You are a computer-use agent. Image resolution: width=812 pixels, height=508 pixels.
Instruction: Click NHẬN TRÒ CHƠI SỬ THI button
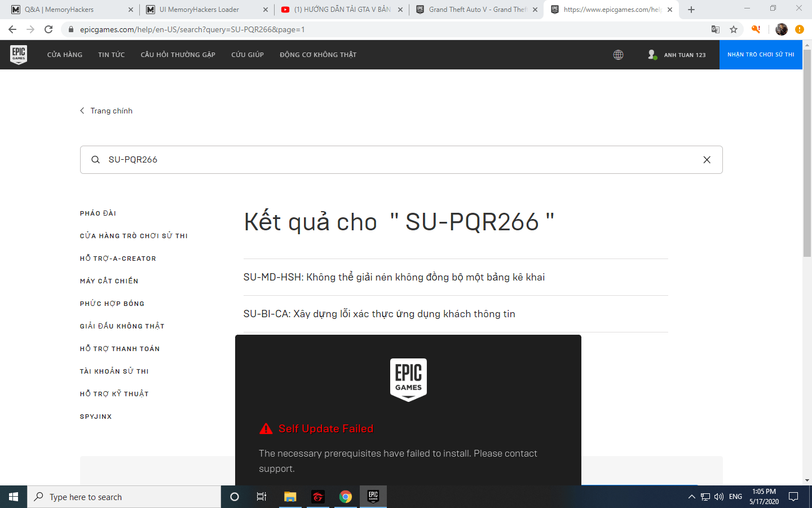click(761, 55)
